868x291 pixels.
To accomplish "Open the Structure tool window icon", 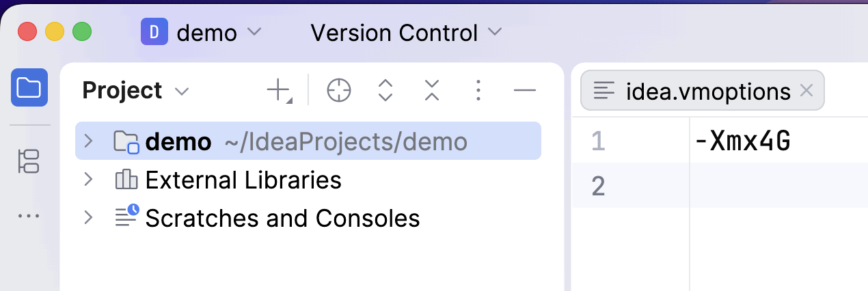I will click(29, 161).
